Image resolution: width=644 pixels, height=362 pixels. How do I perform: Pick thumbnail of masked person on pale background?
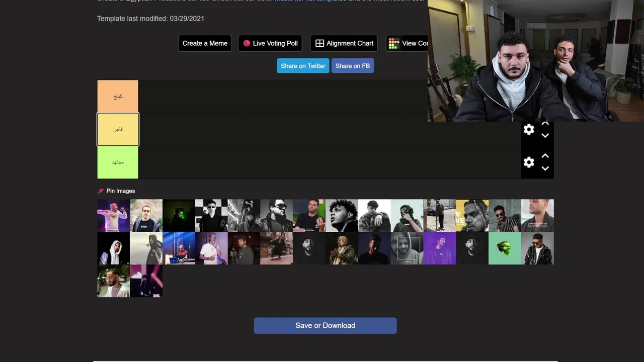click(407, 215)
